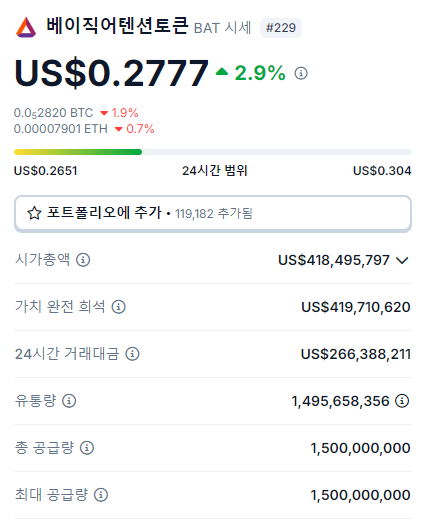Toggle the star icon to favorite BAT
The image size is (421, 521).
click(x=34, y=213)
